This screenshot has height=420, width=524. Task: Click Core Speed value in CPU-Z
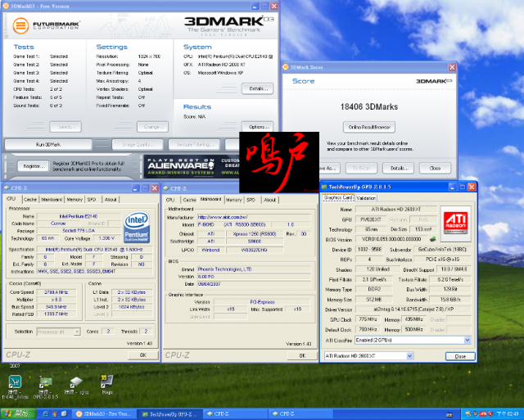(56, 292)
